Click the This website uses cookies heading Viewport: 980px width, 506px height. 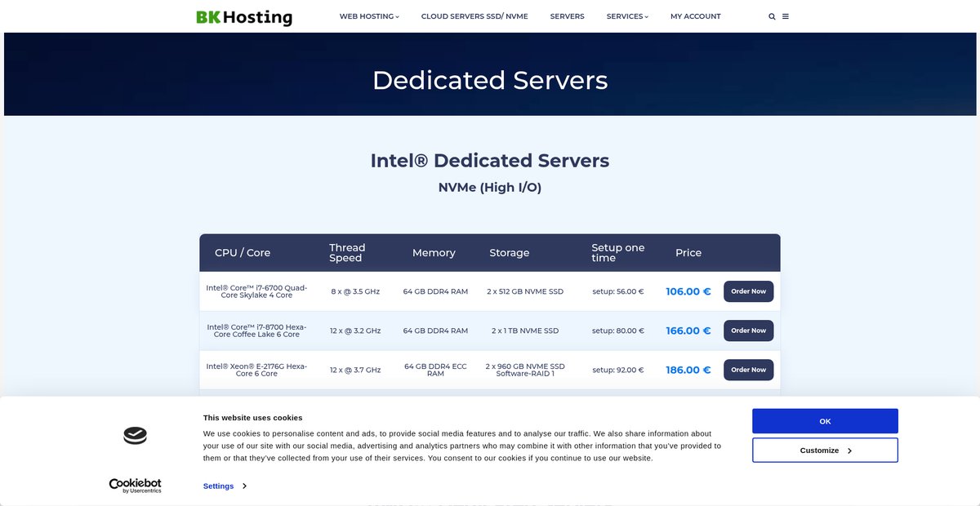pos(252,417)
